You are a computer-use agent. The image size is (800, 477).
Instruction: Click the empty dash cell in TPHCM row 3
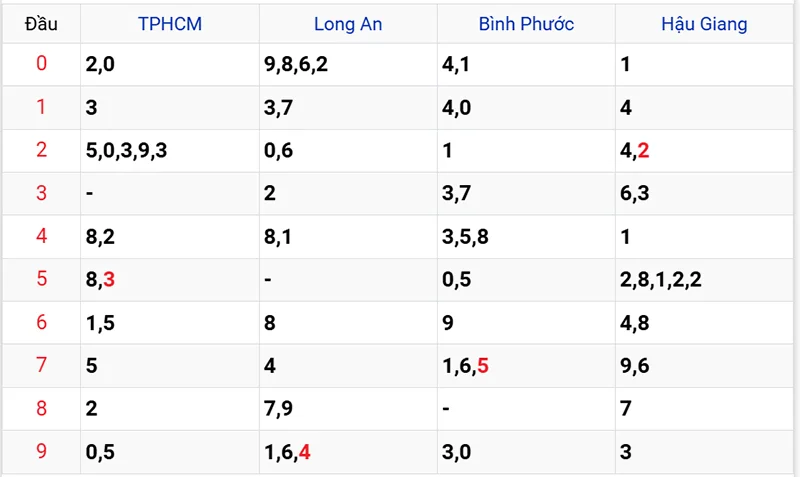[90, 193]
